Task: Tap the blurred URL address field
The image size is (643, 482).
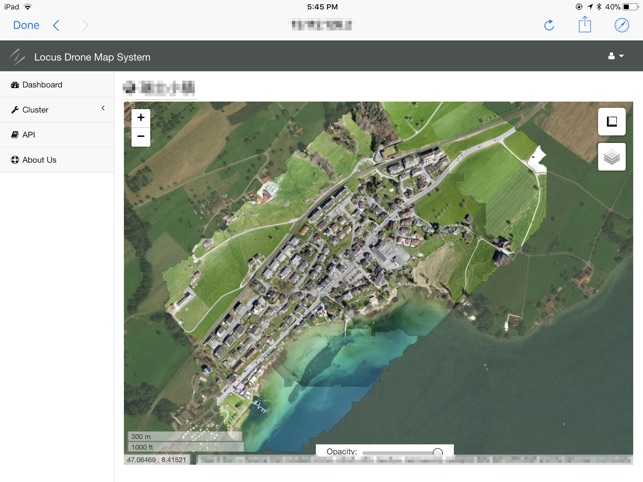Action: (322, 25)
